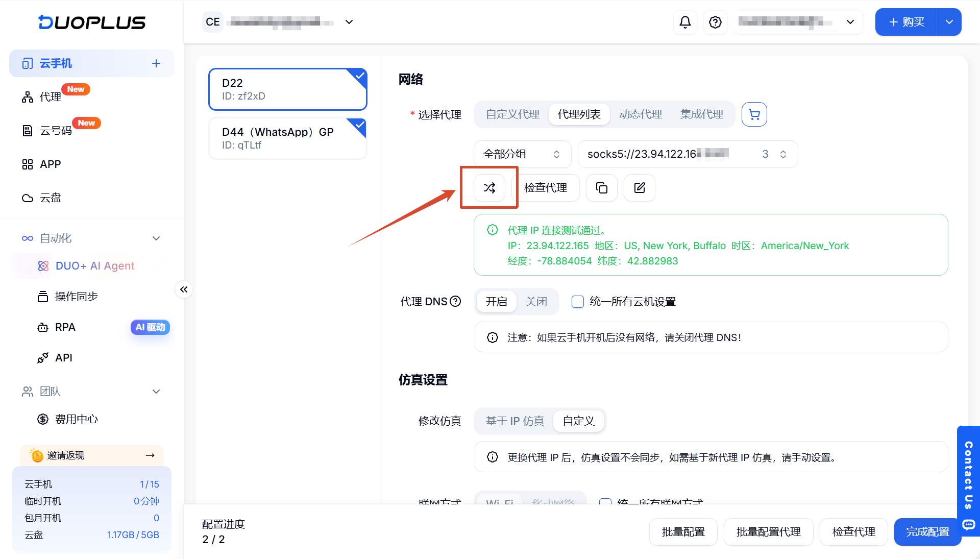Image resolution: width=980 pixels, height=559 pixels.
Task: Open the user account dropdown
Action: (798, 22)
